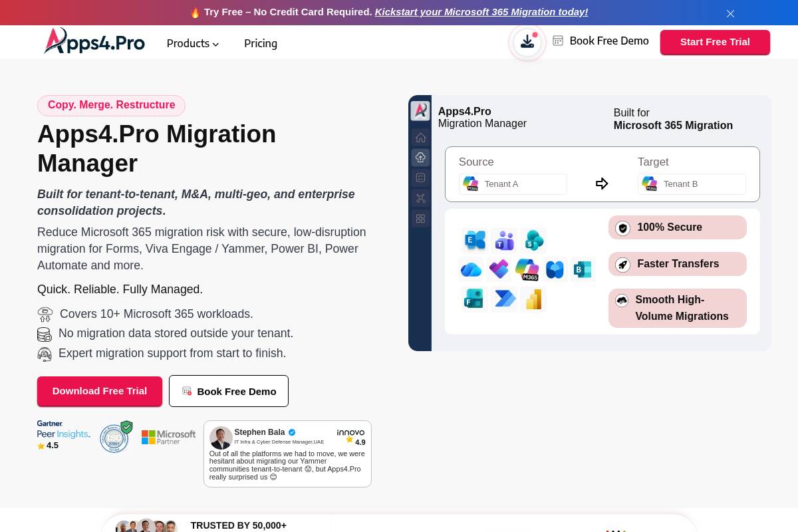Click the Viva Engage workload icon
This screenshot has height=532, width=798.
pos(555,269)
